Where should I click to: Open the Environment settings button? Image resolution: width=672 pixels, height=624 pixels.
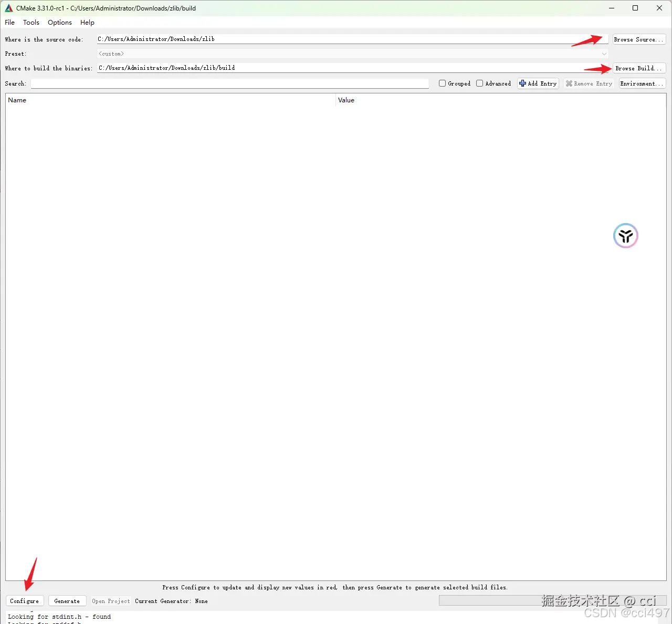642,83
